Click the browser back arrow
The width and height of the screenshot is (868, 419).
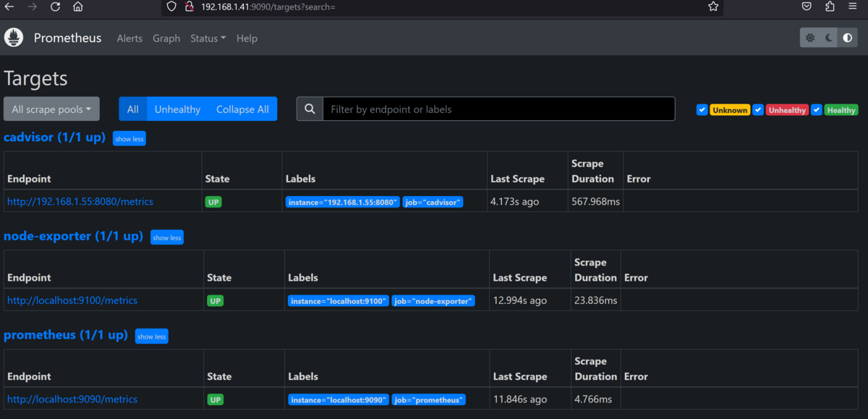click(x=9, y=7)
